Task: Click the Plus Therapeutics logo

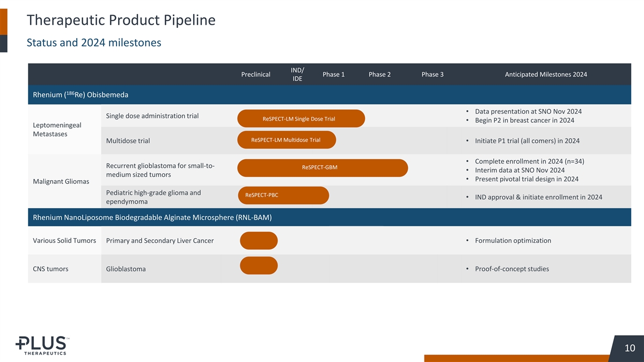Action: tap(41, 345)
